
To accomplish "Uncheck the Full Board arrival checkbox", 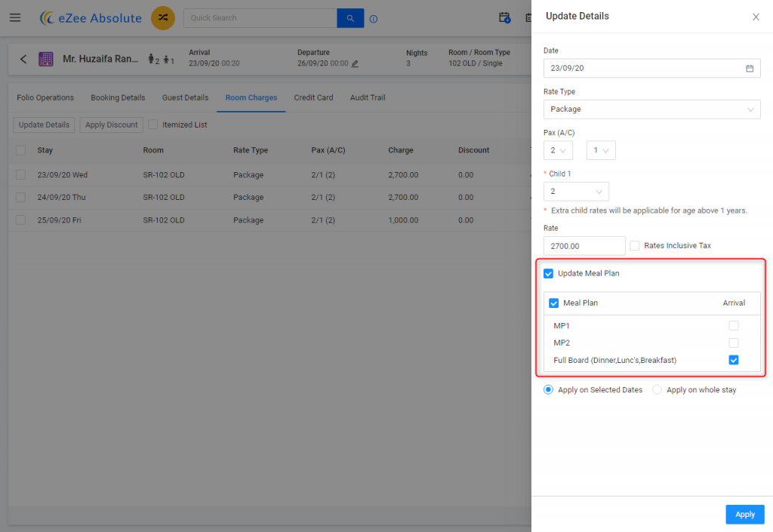I will (734, 360).
